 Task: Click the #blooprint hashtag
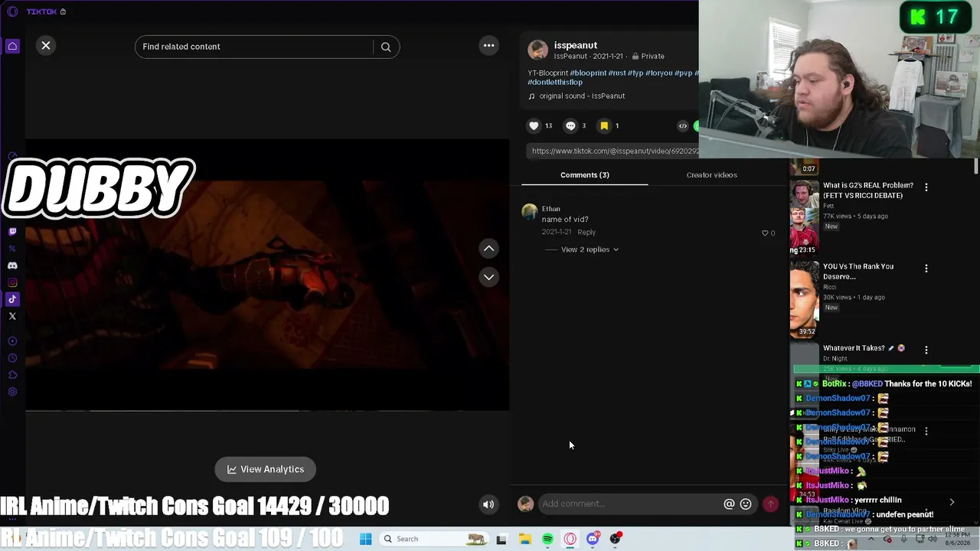pos(588,73)
